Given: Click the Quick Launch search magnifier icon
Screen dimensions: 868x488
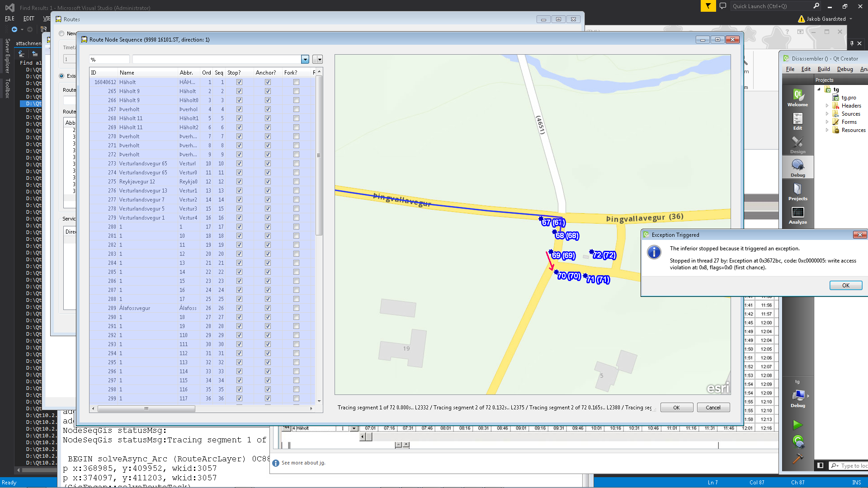Looking at the screenshot, I should pyautogui.click(x=816, y=6).
